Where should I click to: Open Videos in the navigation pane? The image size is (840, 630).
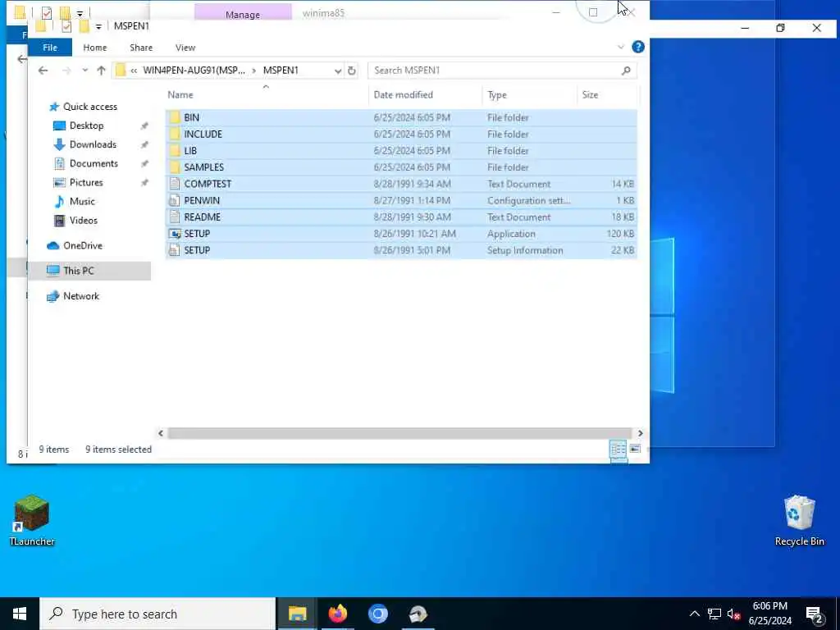83,220
